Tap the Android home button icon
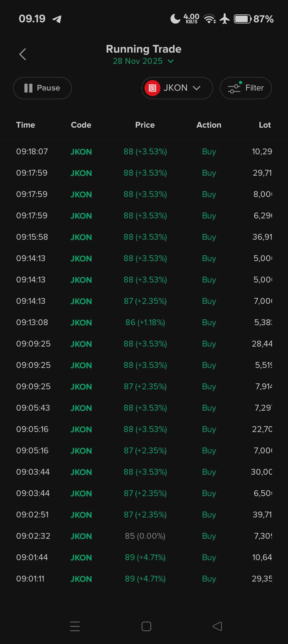 pyautogui.click(x=146, y=626)
